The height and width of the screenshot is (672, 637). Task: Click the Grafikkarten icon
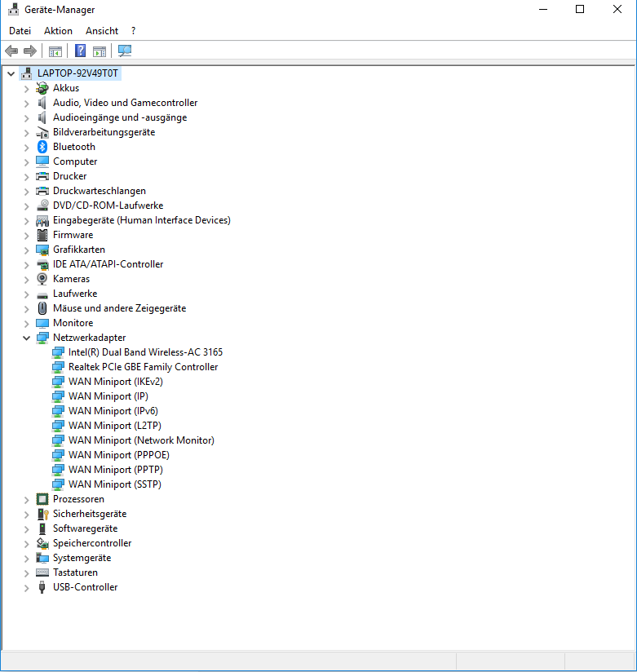[x=42, y=250]
